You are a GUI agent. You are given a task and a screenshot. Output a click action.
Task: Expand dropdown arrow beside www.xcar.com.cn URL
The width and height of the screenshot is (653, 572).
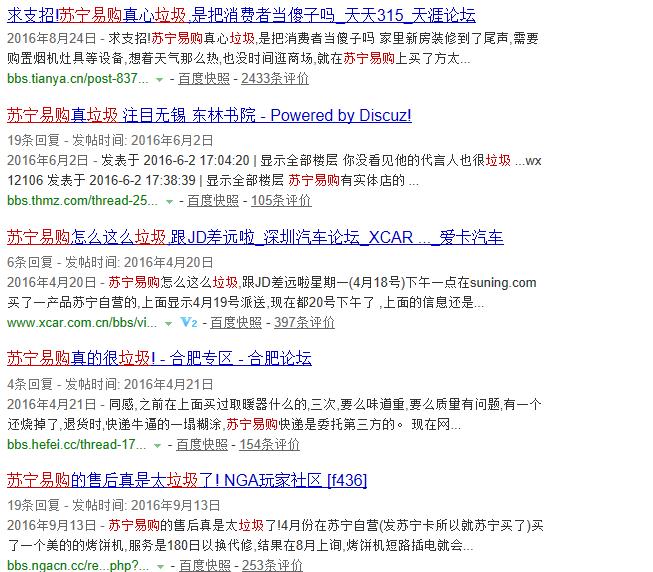click(x=168, y=323)
